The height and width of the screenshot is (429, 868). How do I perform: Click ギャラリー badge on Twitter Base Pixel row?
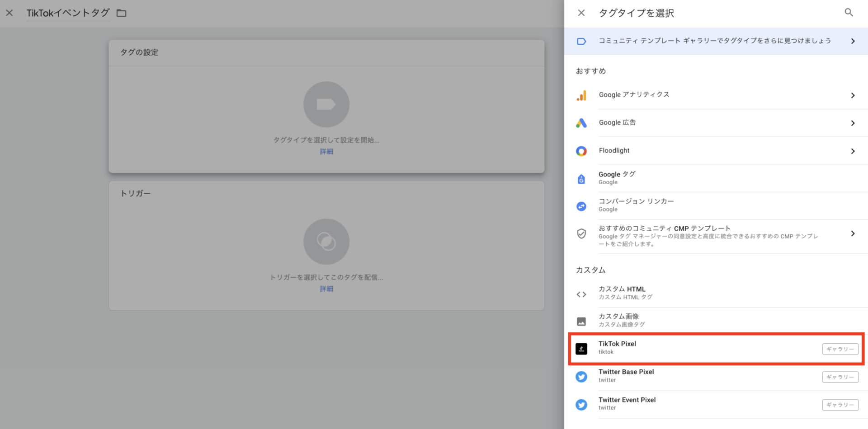coord(840,377)
